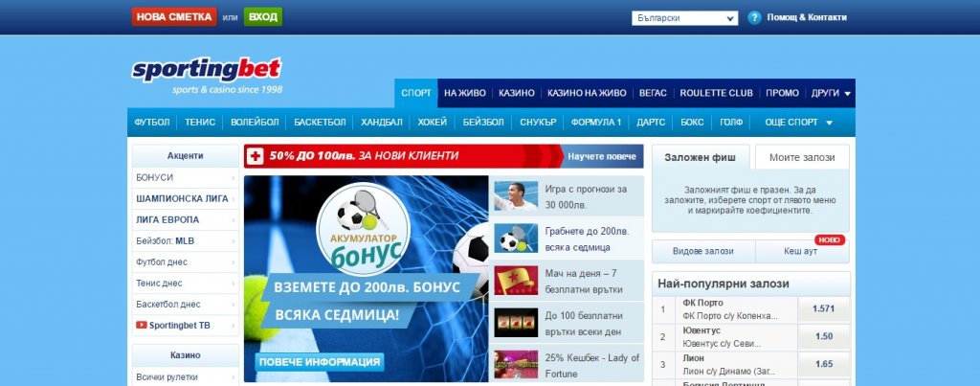Image resolution: width=980 pixels, height=386 pixels.
Task: Open the ВЕГАС menu item
Action: pos(653,93)
